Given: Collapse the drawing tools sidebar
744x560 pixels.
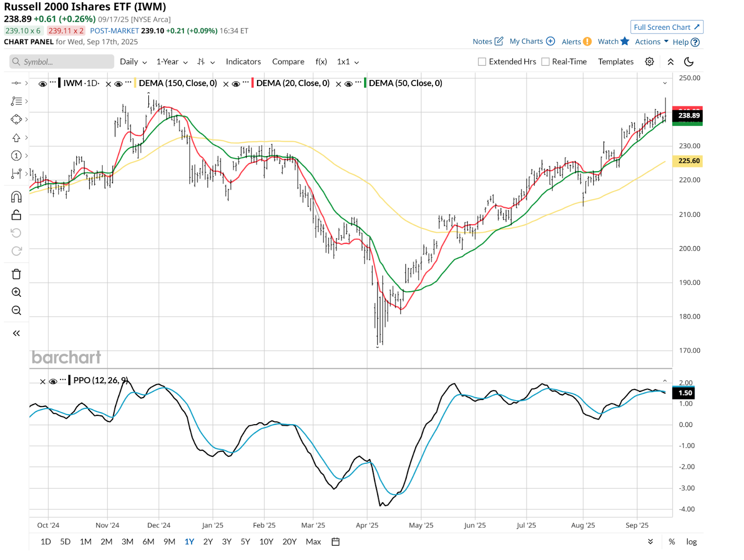Looking at the screenshot, I should click(16, 333).
